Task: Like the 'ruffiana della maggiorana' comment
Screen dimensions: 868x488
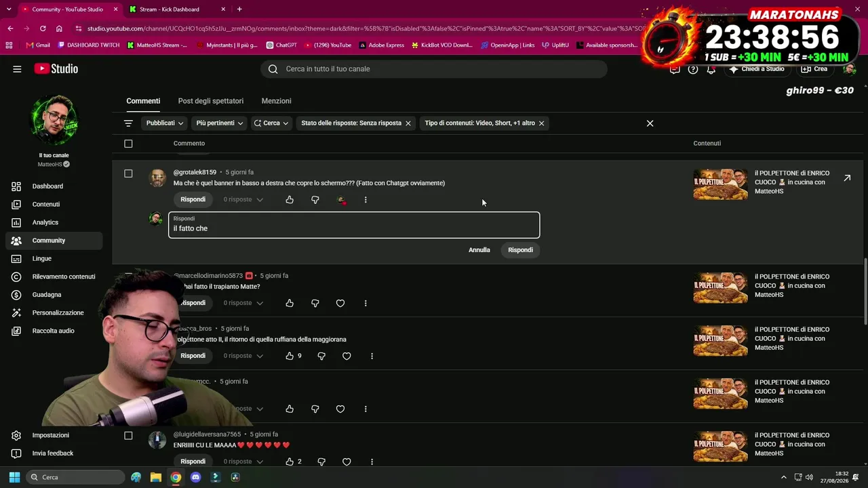Action: click(290, 356)
